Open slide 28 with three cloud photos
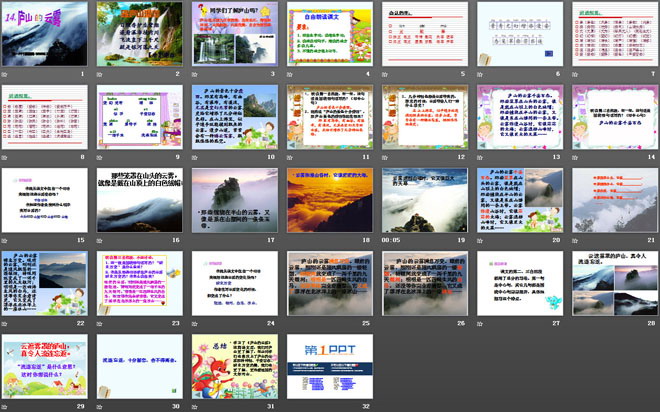Viewport: 660px width, 412px height. click(x=612, y=283)
